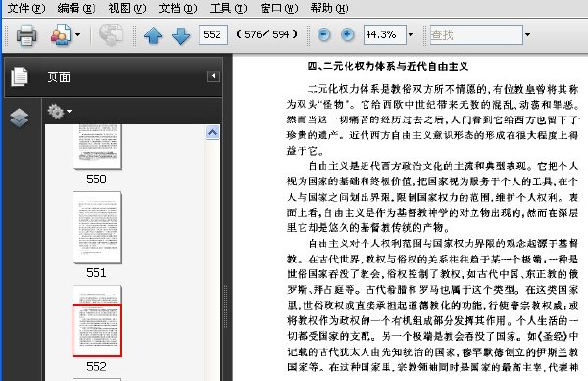Open the 编辑(E) menu
Image resolution: width=588 pixels, height=381 pixels.
click(76, 8)
